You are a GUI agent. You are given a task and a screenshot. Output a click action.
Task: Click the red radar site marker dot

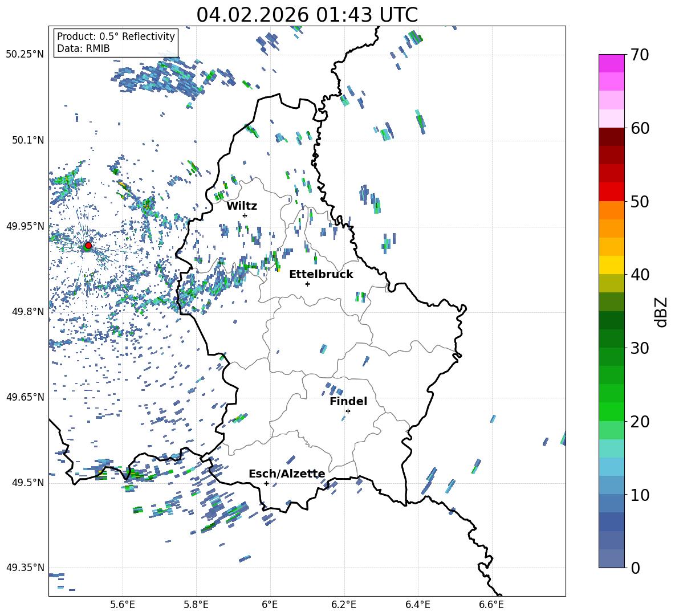tap(88, 246)
